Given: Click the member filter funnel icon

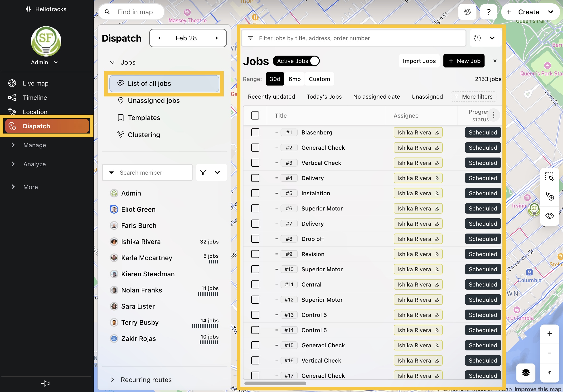Looking at the screenshot, I should [x=203, y=172].
